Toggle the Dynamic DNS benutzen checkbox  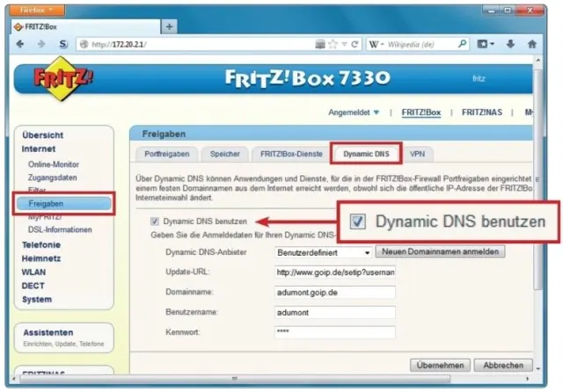point(155,221)
